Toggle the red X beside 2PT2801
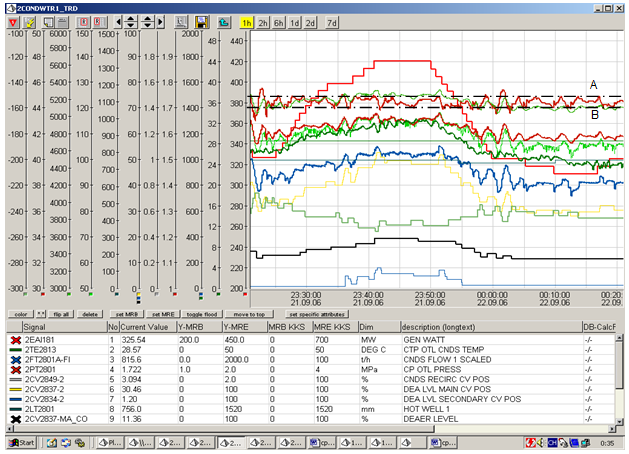This screenshot has width=629, height=454. coord(16,370)
